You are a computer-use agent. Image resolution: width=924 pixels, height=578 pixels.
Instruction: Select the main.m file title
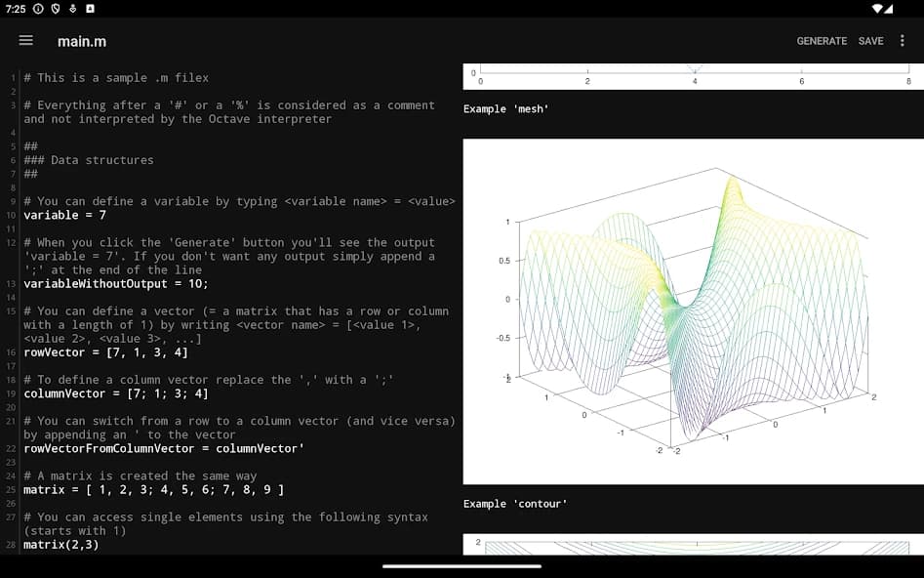tap(82, 41)
